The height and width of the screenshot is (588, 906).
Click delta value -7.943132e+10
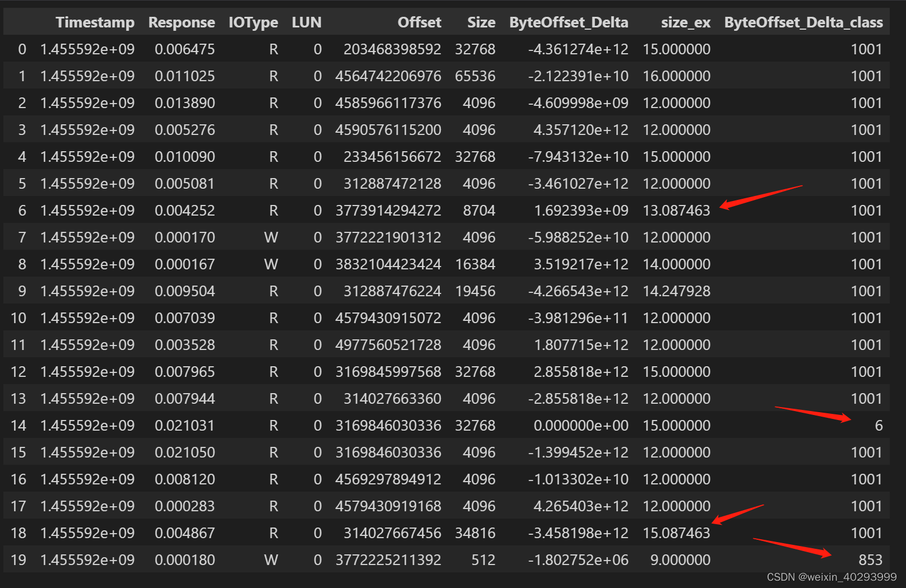578,157
